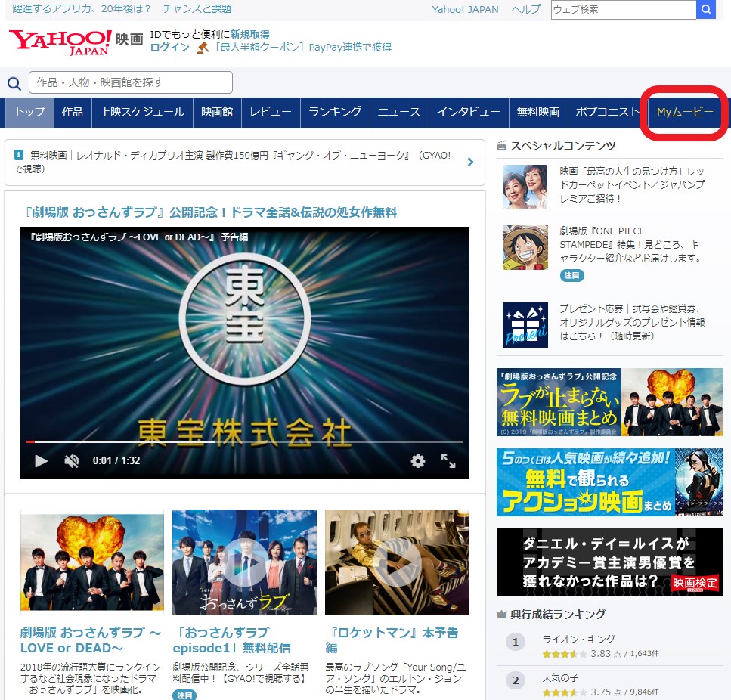Image resolution: width=731 pixels, height=700 pixels.
Task: Open the ダニエル・デイ＝ルイス 映画検定 banner
Action: point(610,562)
